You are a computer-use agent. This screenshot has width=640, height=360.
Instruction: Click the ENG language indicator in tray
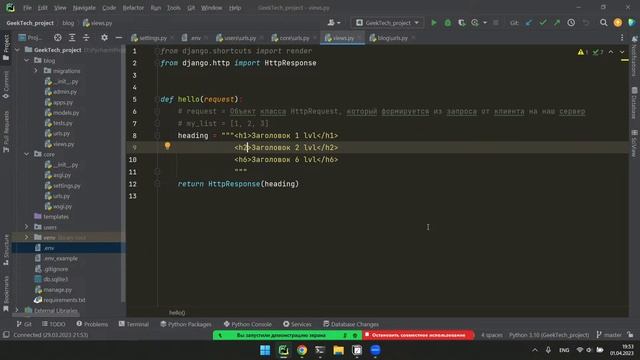tap(564, 350)
